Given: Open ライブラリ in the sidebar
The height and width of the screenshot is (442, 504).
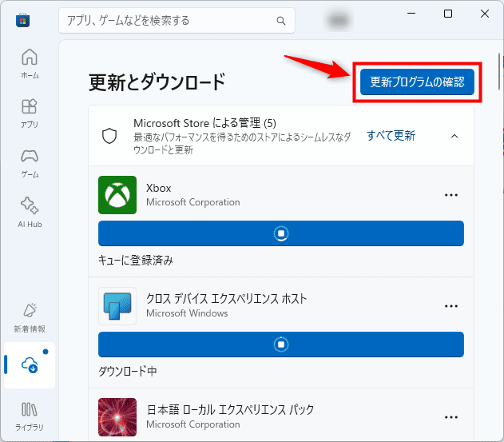Looking at the screenshot, I should 30,414.
